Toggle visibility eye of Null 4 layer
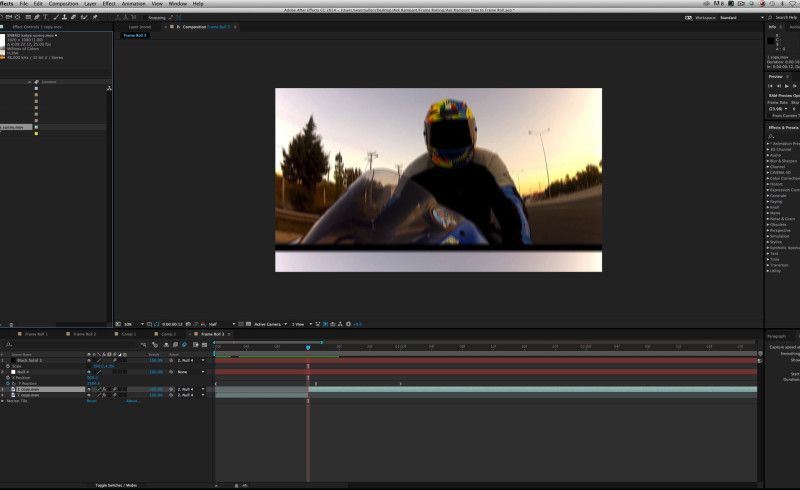This screenshot has width=800, height=490. coord(89,372)
